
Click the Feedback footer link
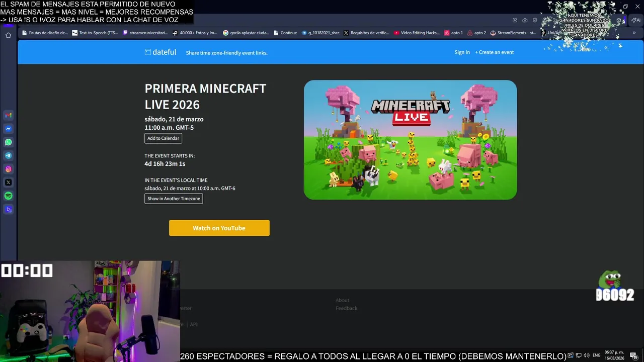[x=347, y=308]
